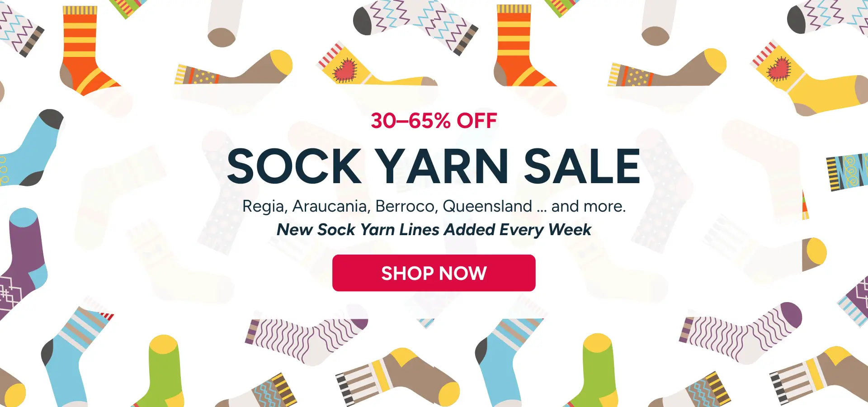Click the white sock with brown toe, top

pyautogui.click(x=225, y=23)
